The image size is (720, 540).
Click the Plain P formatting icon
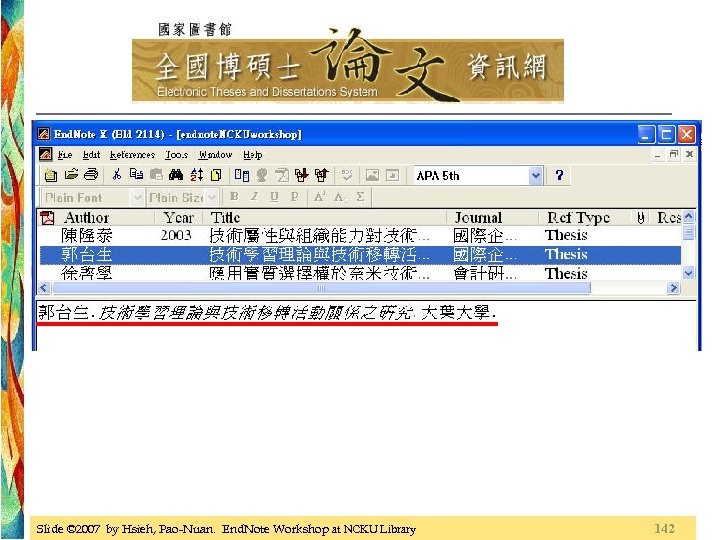[294, 197]
